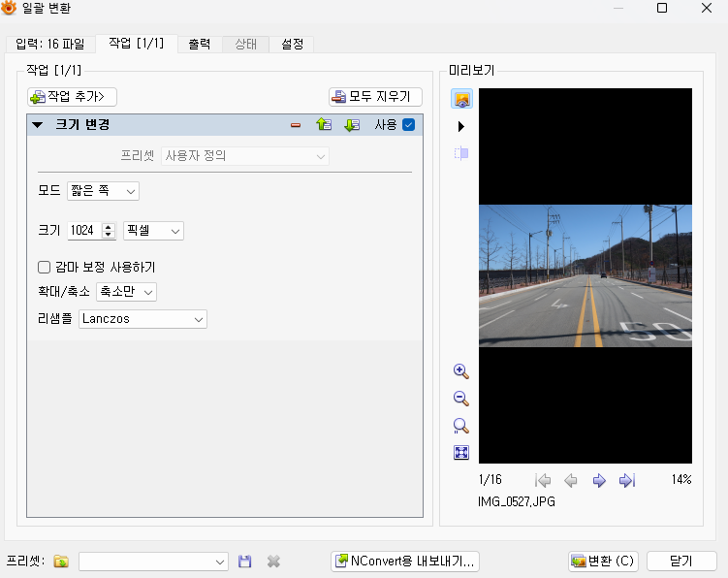The height and width of the screenshot is (578, 728).
Task: Switch to the 입력: 16 파일 tab
Action: click(x=50, y=45)
